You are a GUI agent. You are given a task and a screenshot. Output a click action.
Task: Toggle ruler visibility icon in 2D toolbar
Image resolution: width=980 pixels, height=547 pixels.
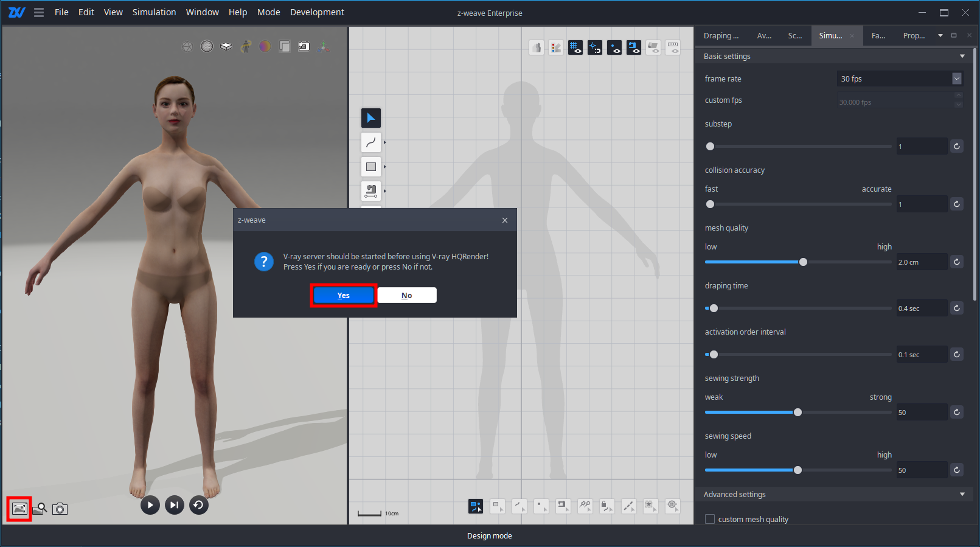click(673, 47)
